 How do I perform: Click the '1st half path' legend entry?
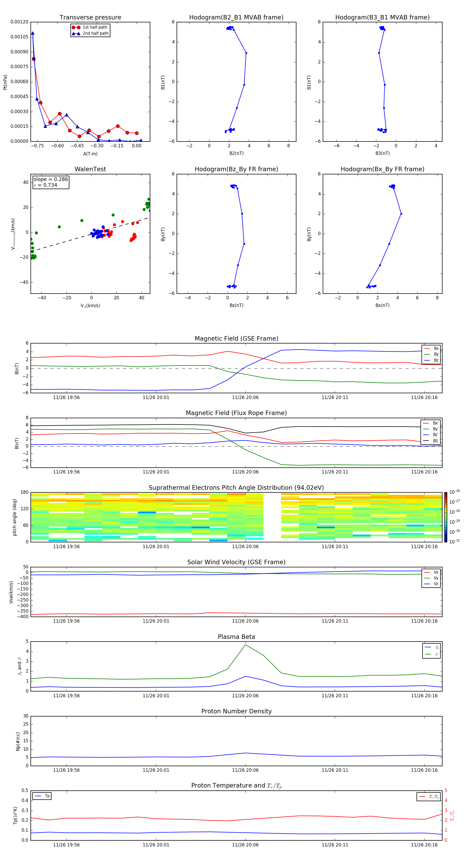pos(90,27)
